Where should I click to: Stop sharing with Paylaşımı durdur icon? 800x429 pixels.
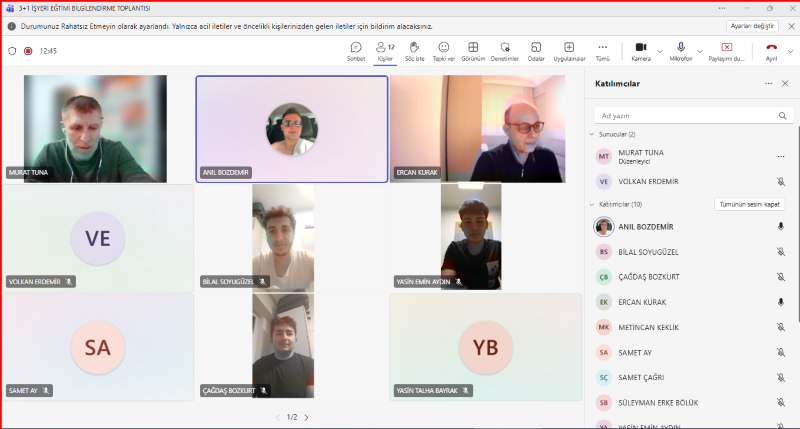tap(726, 50)
